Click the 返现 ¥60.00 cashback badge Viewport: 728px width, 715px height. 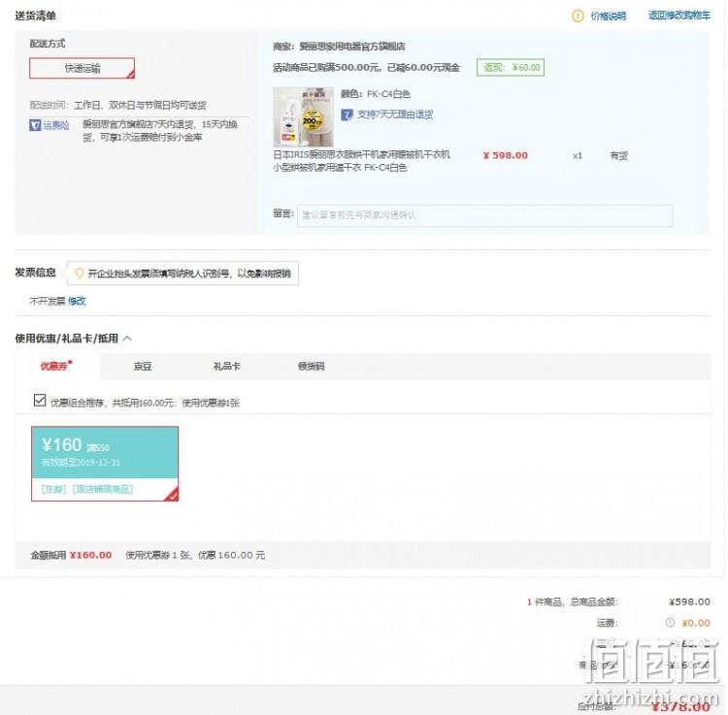click(x=511, y=68)
